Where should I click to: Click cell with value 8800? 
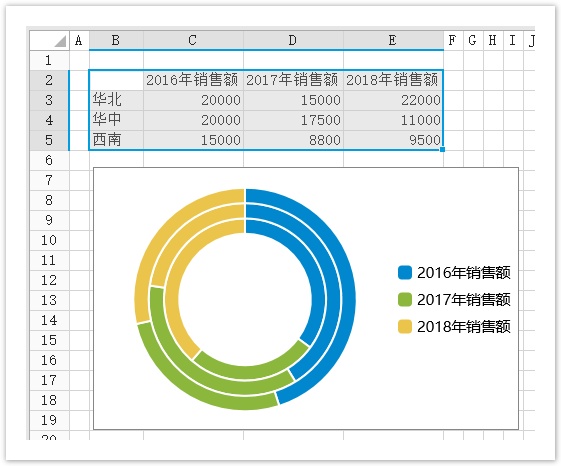(293, 140)
